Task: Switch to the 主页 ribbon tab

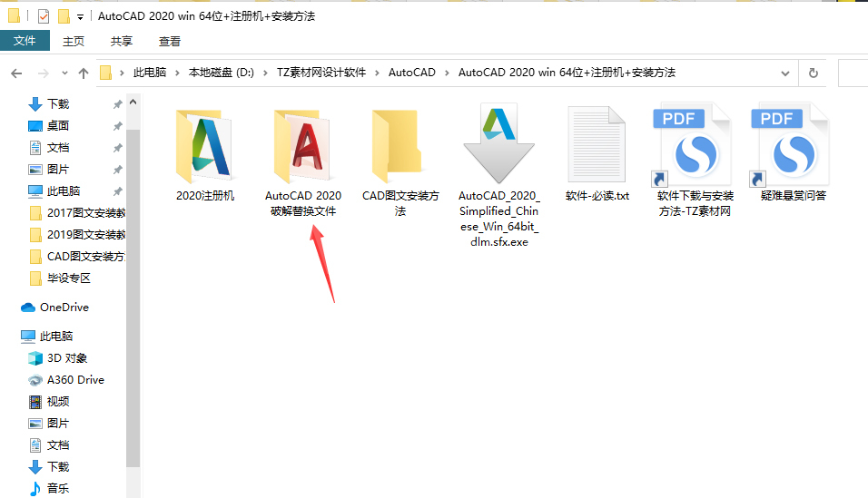Action: 74,41
